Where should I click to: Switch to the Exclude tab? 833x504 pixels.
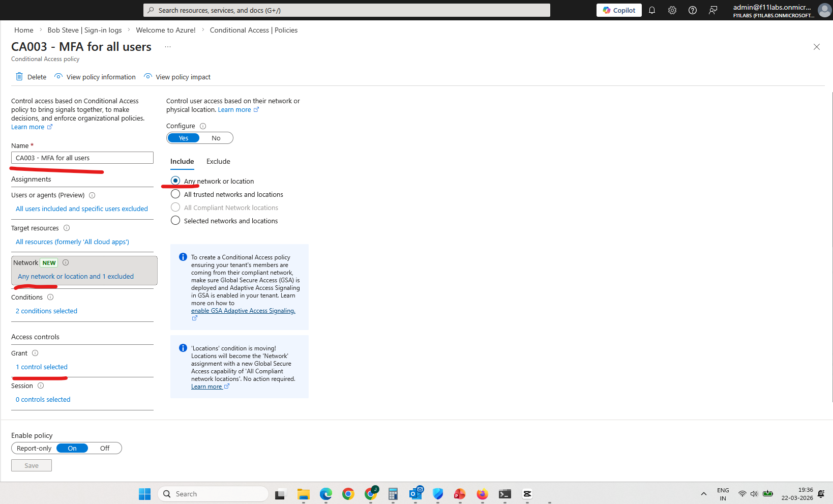point(218,162)
